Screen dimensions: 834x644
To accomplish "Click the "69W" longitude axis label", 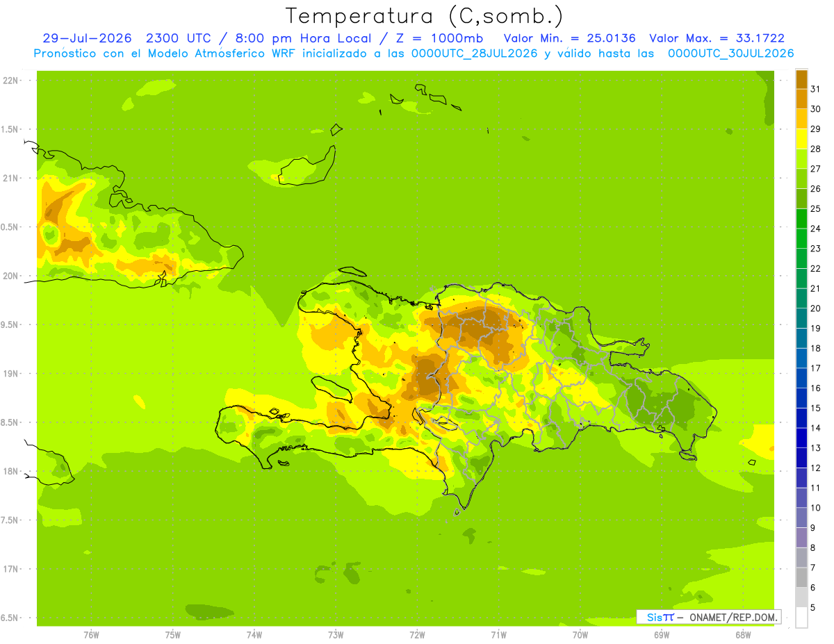I will pyautogui.click(x=662, y=635).
